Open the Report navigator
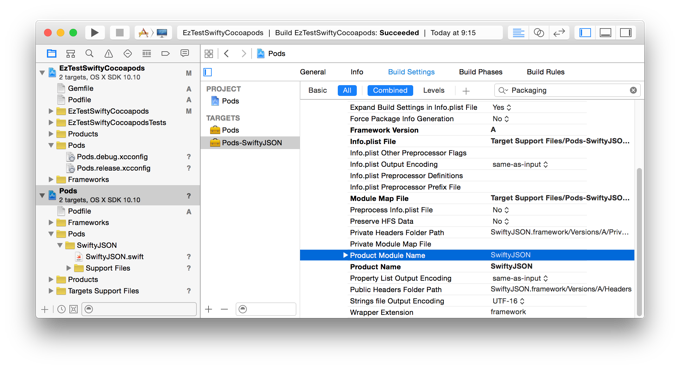 click(x=185, y=53)
